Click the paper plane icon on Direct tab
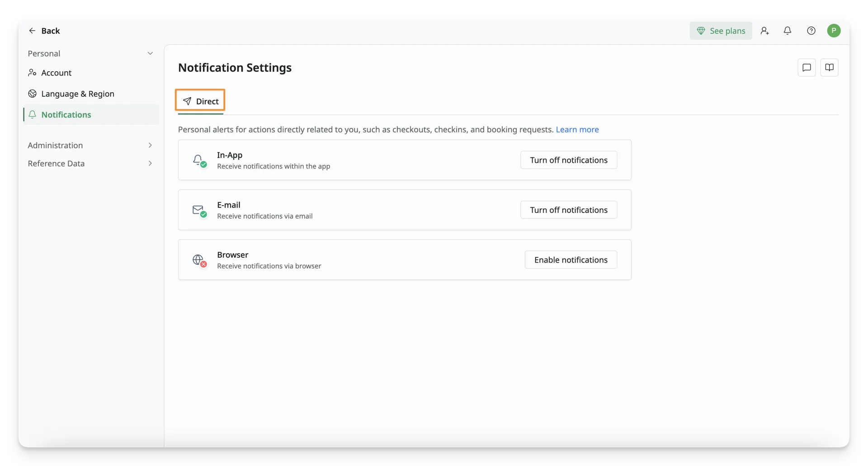 pos(187,101)
